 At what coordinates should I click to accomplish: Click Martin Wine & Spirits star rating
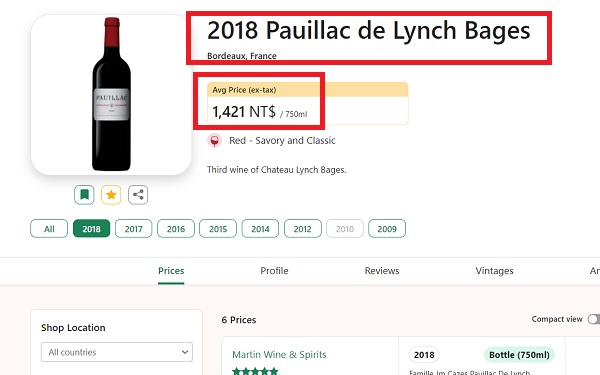click(x=255, y=371)
